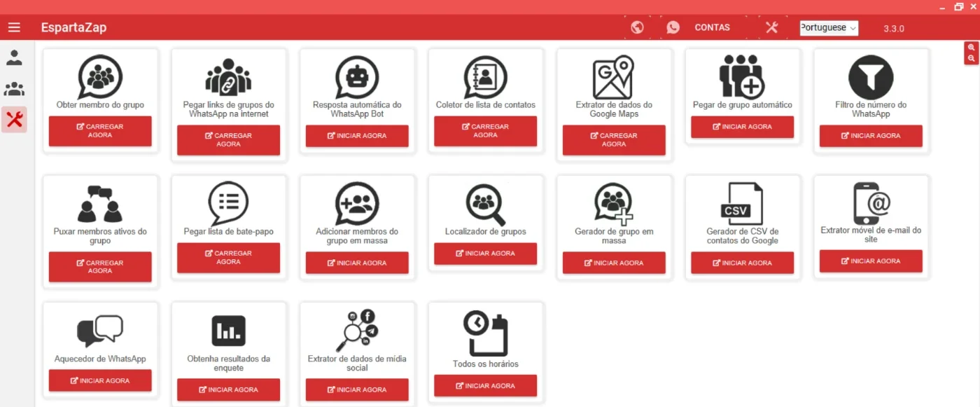Image resolution: width=980 pixels, height=407 pixels.
Task: Click the Adicionar membros em massa icon
Action: pyautogui.click(x=357, y=204)
